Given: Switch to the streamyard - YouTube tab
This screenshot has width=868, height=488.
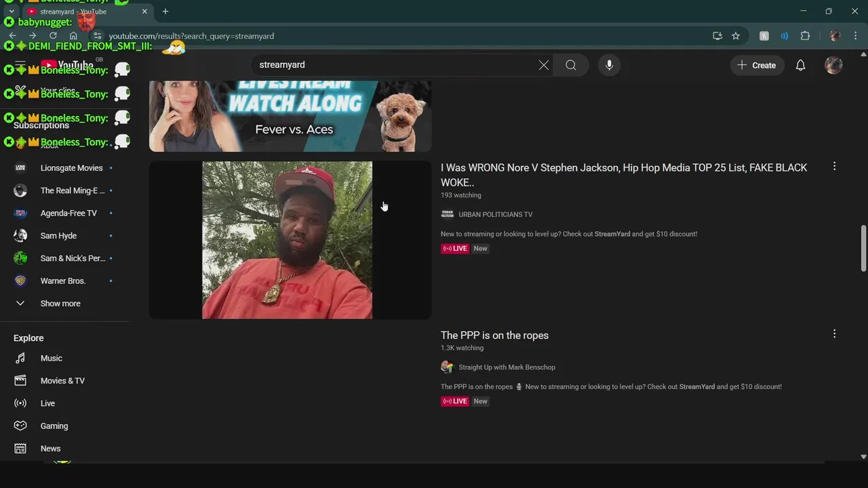Looking at the screenshot, I should (88, 12).
